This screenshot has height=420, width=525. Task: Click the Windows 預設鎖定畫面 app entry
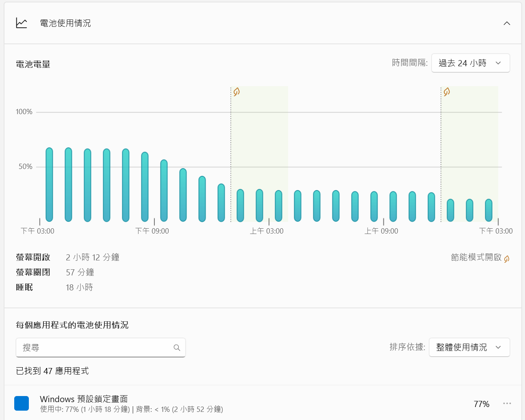pyautogui.click(x=84, y=399)
